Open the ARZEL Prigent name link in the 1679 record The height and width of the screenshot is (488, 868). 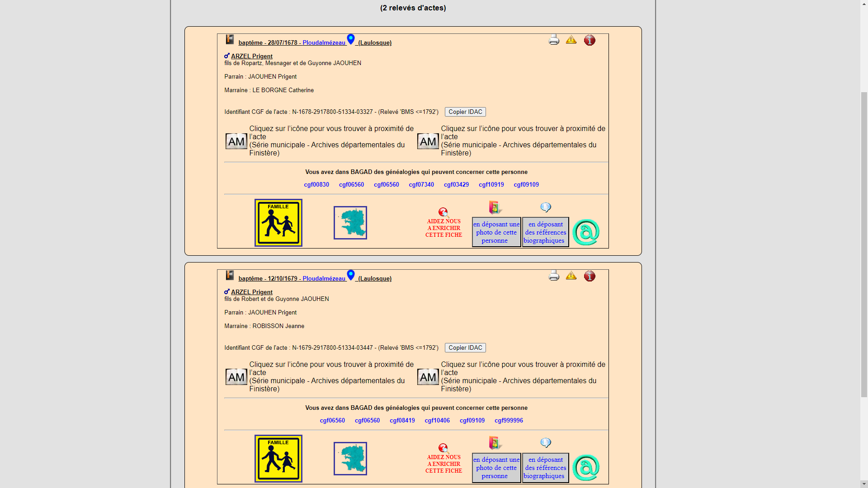tap(251, 292)
